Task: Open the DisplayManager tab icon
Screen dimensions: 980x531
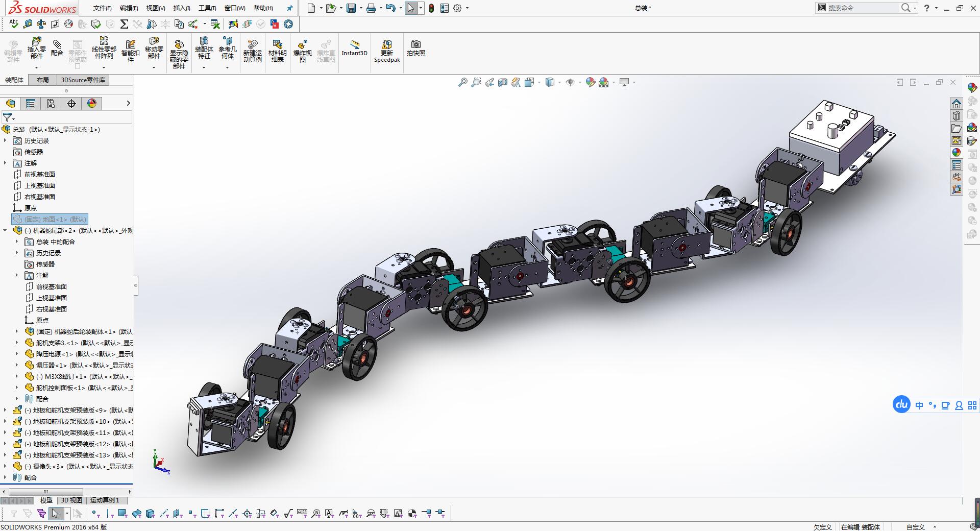Action: pos(92,104)
